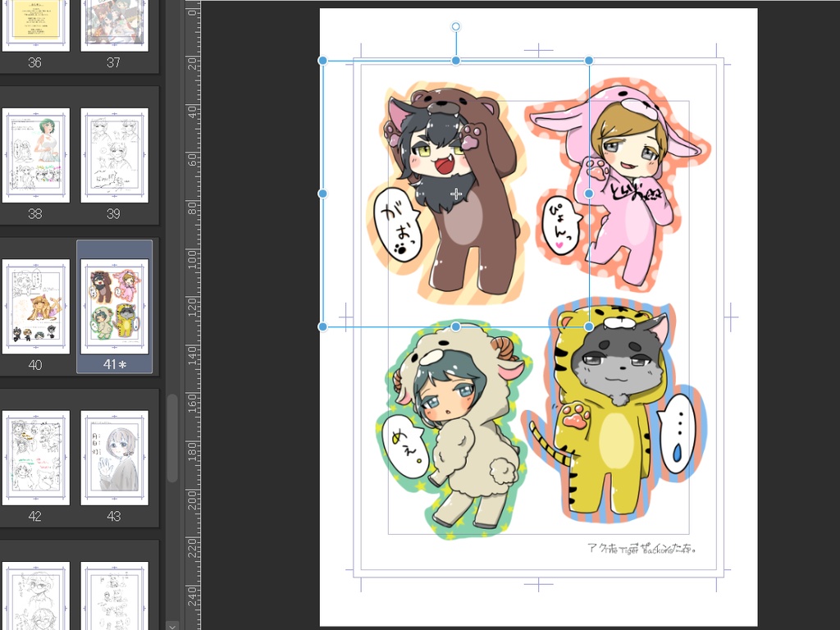Image resolution: width=840 pixels, height=630 pixels.
Task: Click the middle-right transform handle
Action: click(x=589, y=194)
